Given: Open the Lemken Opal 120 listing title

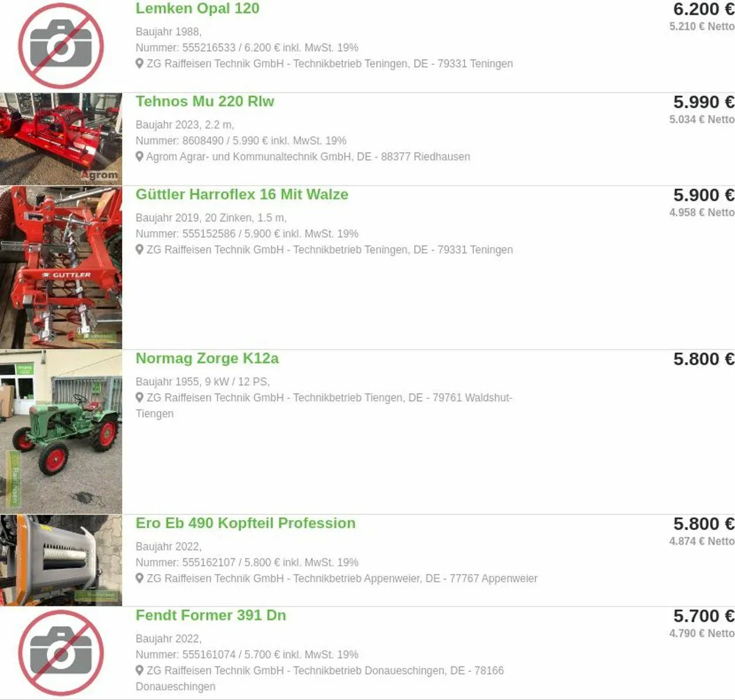Looking at the screenshot, I should (198, 9).
